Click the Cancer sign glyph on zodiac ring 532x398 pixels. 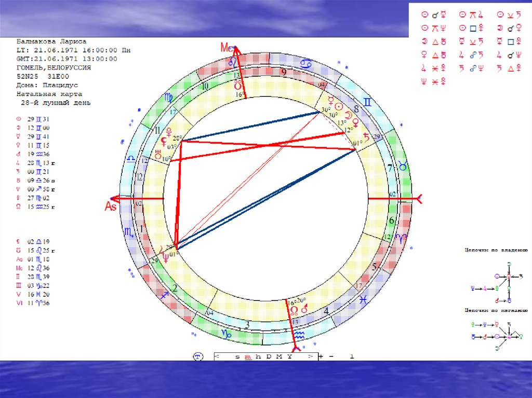(307, 64)
